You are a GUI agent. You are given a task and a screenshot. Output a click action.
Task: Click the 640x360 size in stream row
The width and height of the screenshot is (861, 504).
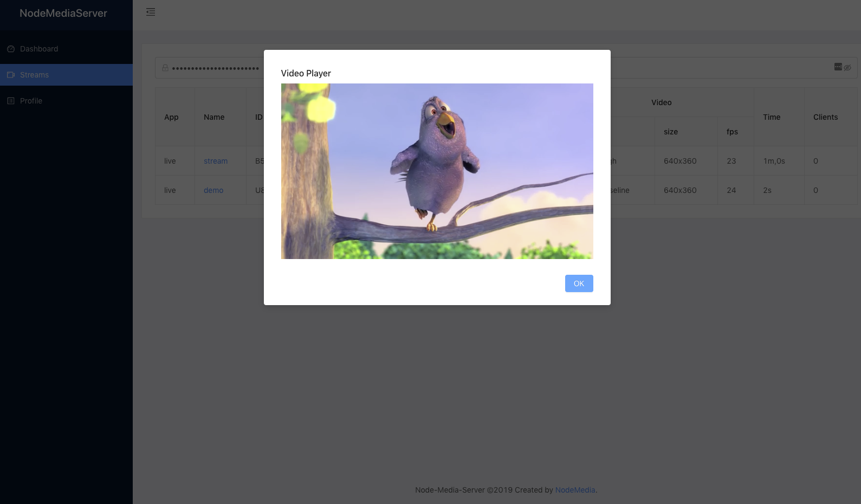pyautogui.click(x=680, y=161)
